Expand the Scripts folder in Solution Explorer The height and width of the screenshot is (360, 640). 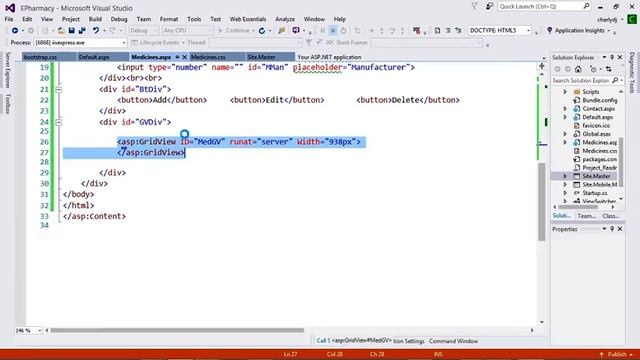pyautogui.click(x=565, y=92)
